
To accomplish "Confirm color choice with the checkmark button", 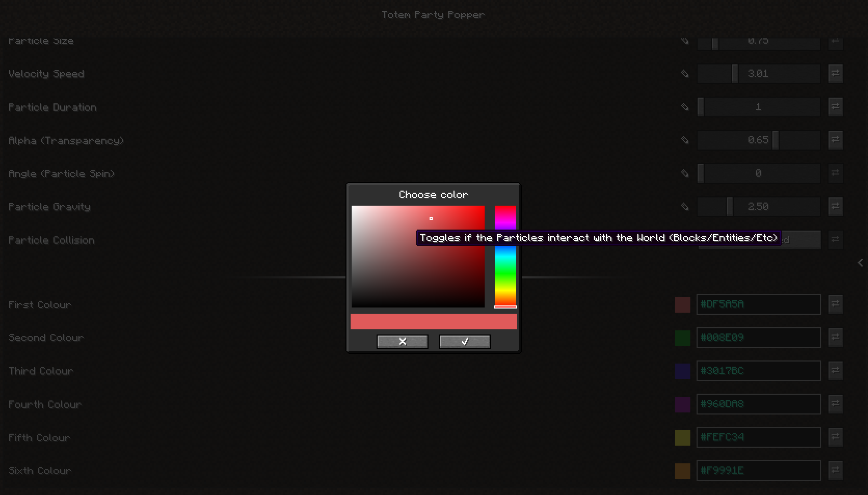I will click(x=464, y=341).
